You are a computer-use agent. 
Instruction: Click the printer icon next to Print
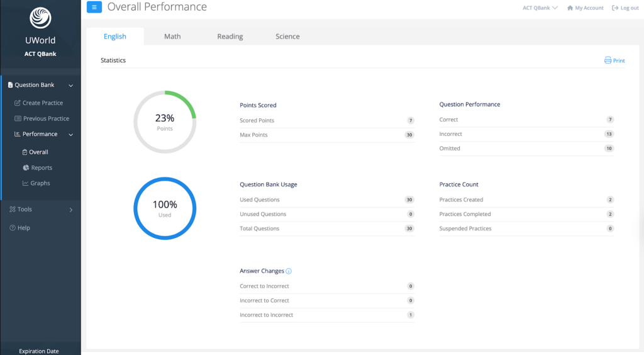(608, 60)
